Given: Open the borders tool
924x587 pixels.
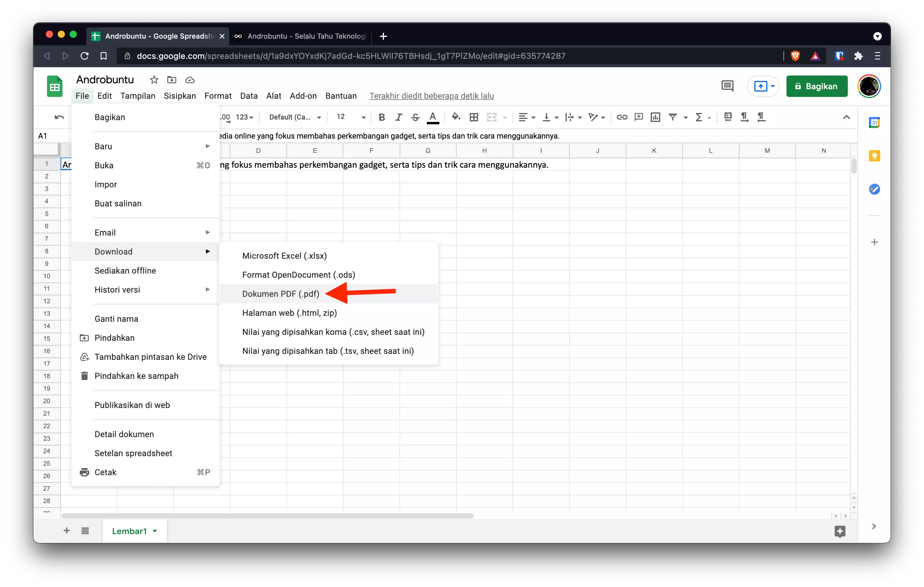Looking at the screenshot, I should pyautogui.click(x=474, y=117).
